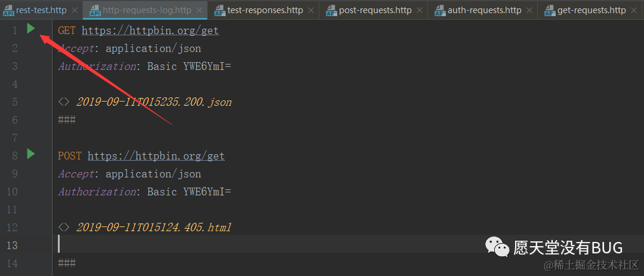Switch to the test-responses.http tab
The height and width of the screenshot is (276, 644).
(x=265, y=10)
